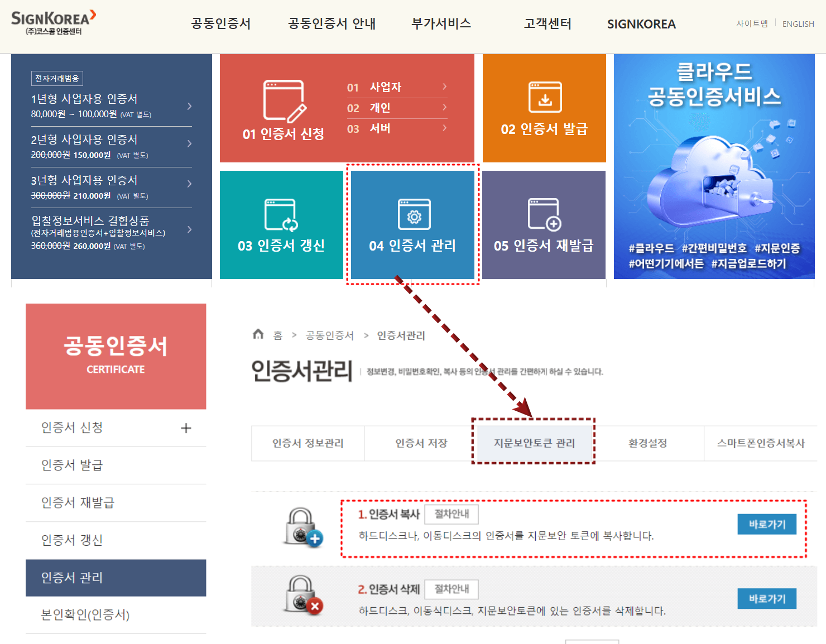This screenshot has width=826, height=644.
Task: Click the home icon in the breadcrumb
Action: pos(258,334)
